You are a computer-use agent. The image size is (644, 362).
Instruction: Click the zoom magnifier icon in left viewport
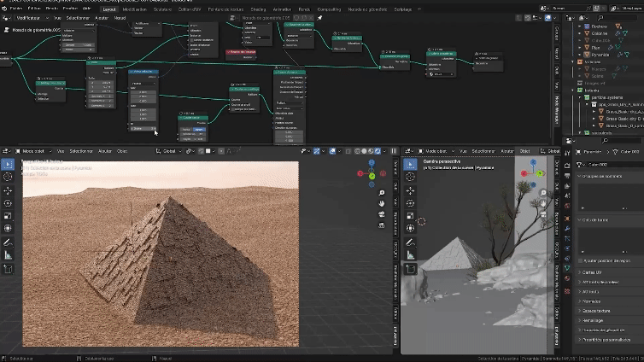[x=383, y=192]
